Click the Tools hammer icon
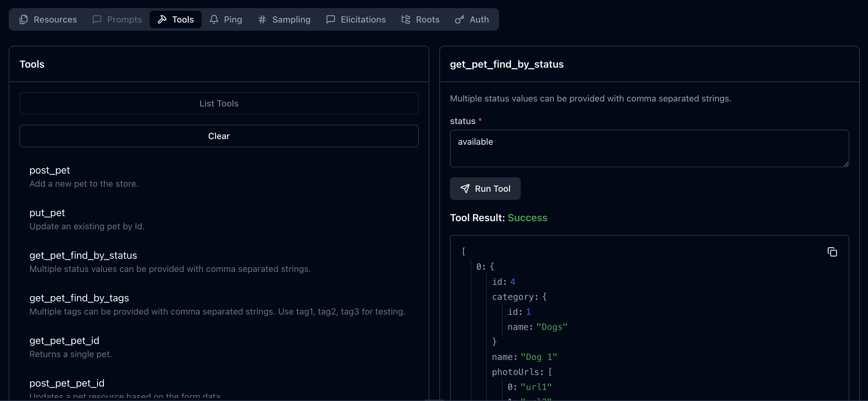The height and width of the screenshot is (401, 868). (162, 19)
